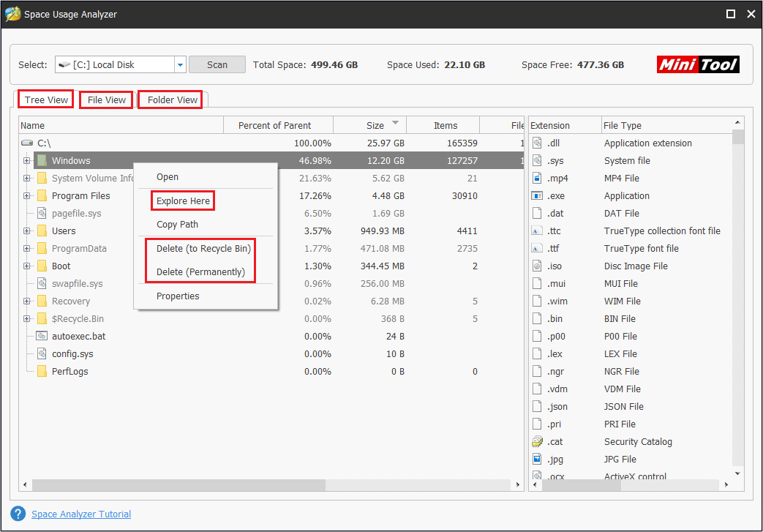Sort by Percent of Parent column

(278, 125)
